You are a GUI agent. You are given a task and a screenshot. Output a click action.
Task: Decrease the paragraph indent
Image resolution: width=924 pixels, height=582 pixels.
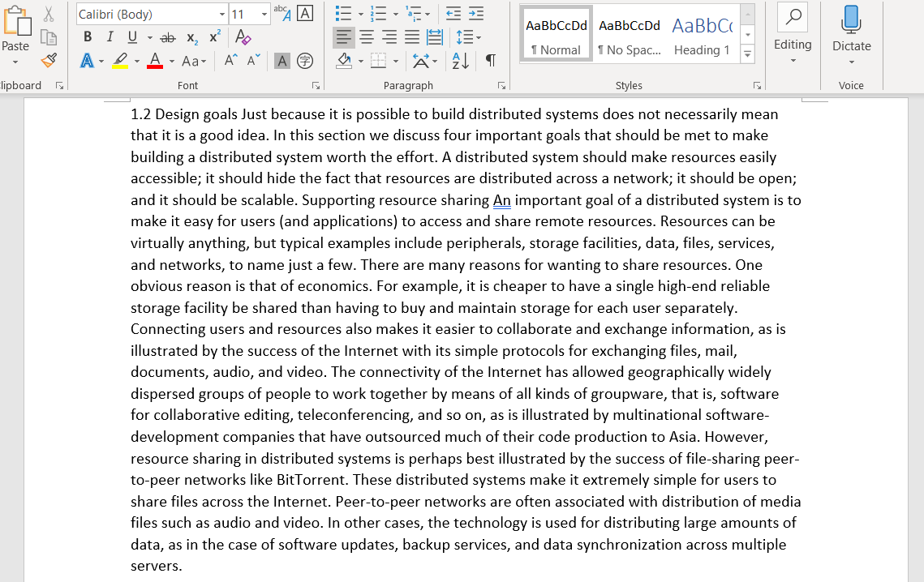(453, 14)
